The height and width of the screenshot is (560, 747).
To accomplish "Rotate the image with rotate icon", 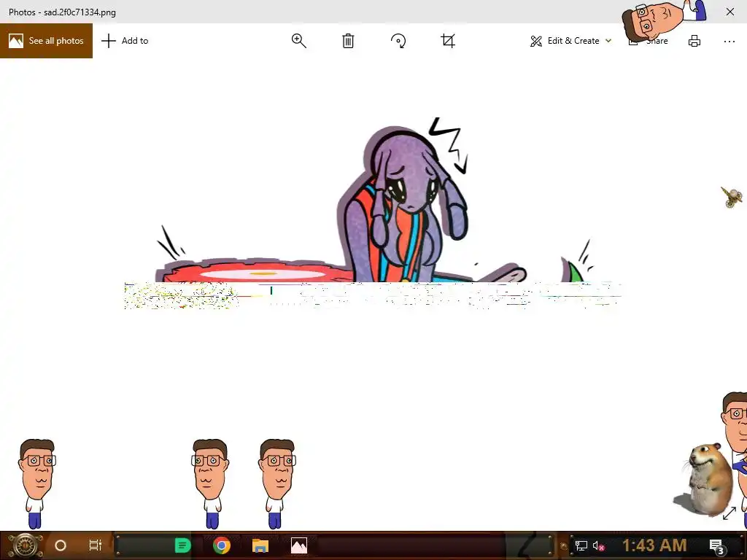I will point(398,41).
